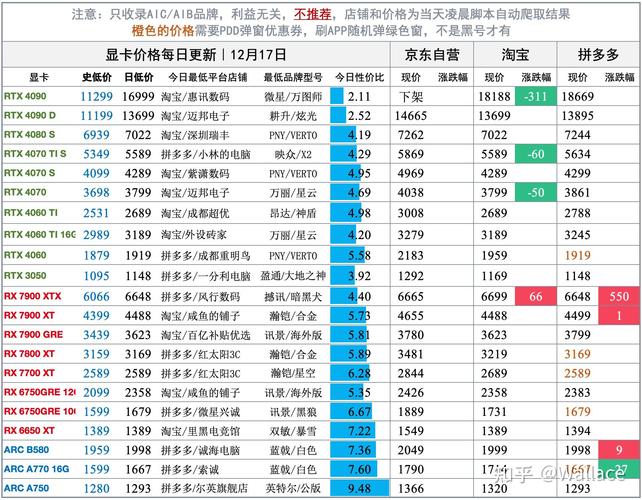The image size is (642, 500).
Task: Select the orange Pinduoduo price '3169'
Action: 577,354
